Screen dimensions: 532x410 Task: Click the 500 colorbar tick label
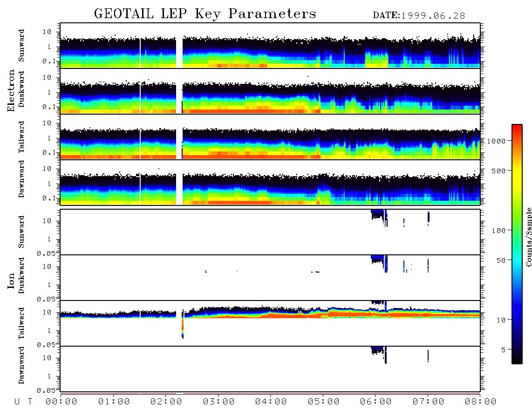click(498, 171)
